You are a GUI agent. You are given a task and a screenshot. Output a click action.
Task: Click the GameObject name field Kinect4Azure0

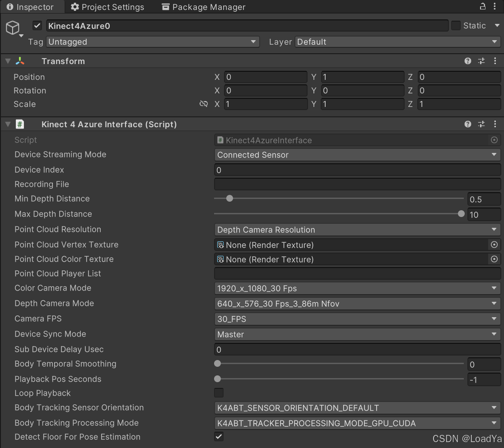[x=247, y=26]
